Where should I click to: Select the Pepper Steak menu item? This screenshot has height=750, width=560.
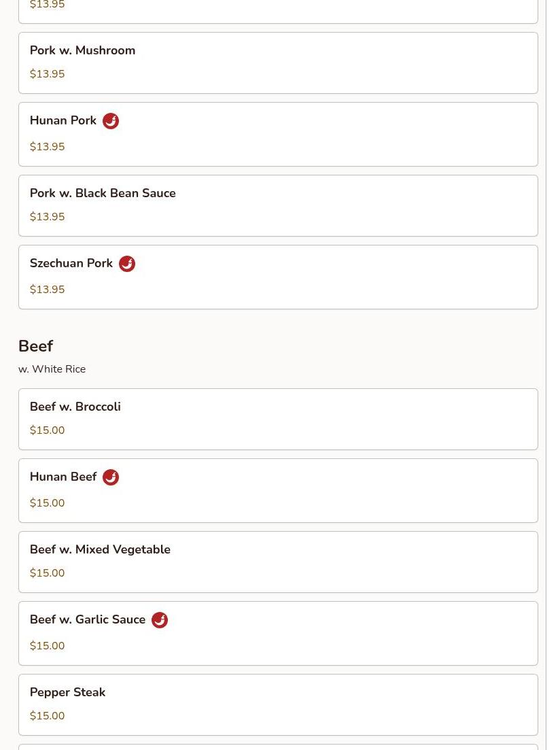67,692
